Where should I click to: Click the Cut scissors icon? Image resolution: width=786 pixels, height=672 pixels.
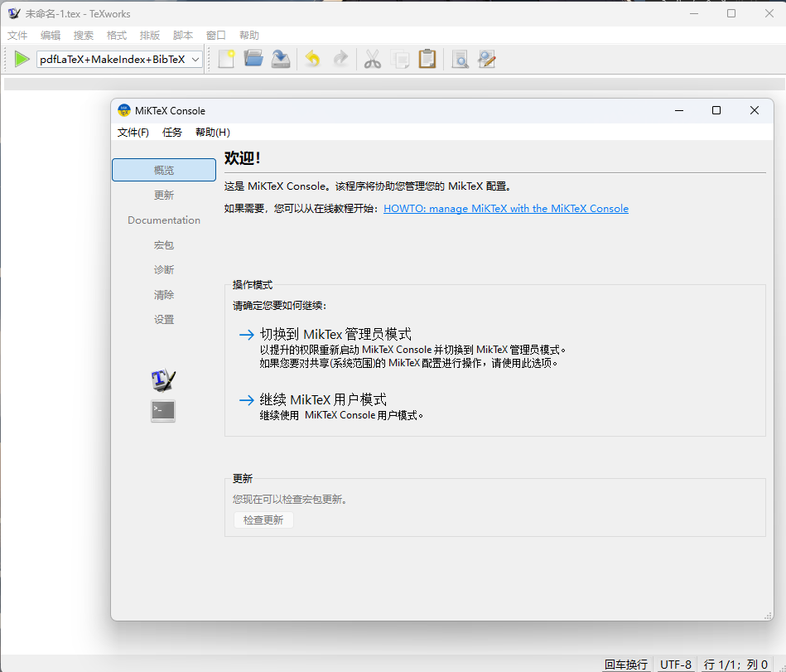pos(373,59)
